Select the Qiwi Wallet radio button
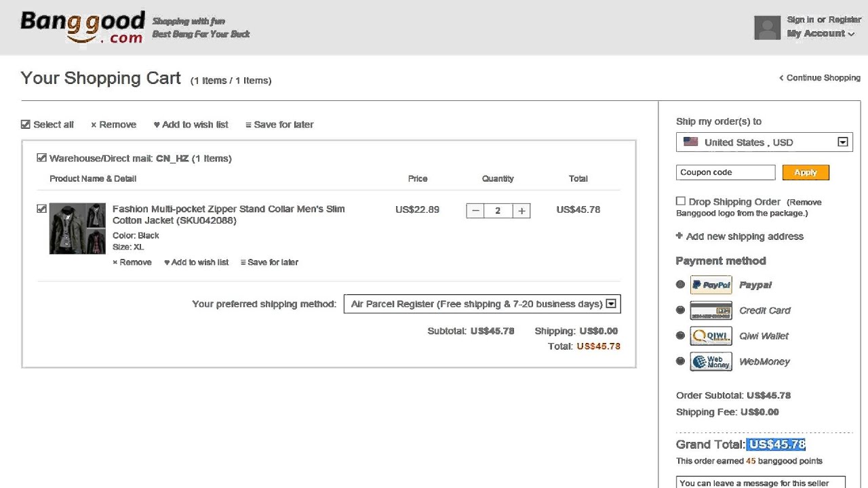The image size is (868, 488). [x=680, y=335]
